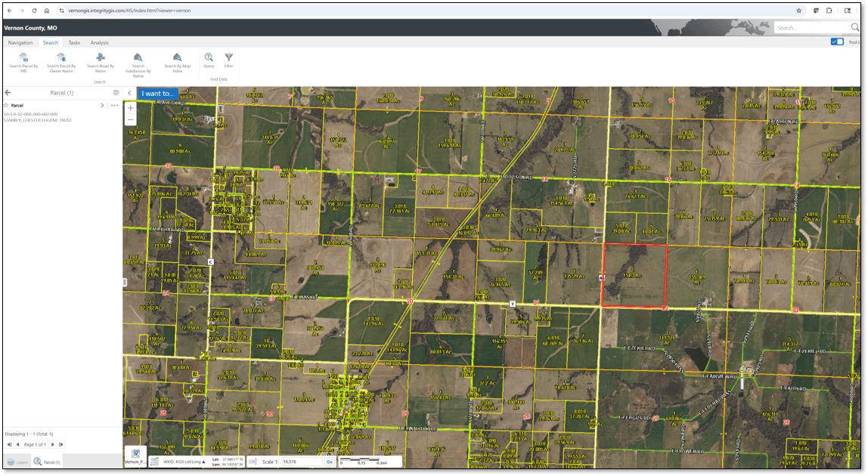Toggle the Tool Labels switch on the right

(836, 42)
